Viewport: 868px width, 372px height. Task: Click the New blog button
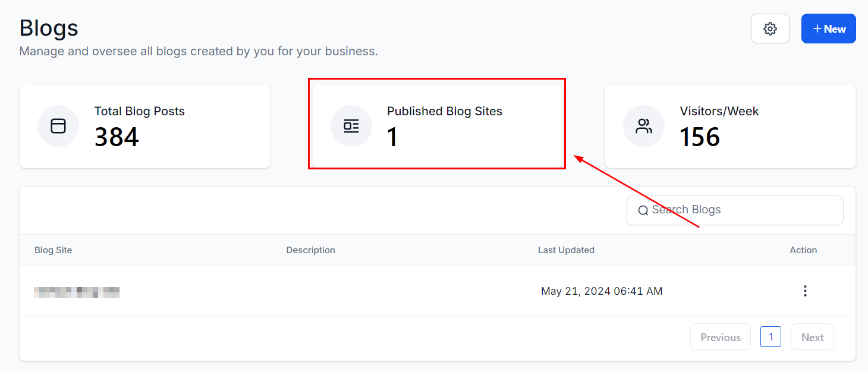[x=828, y=29]
